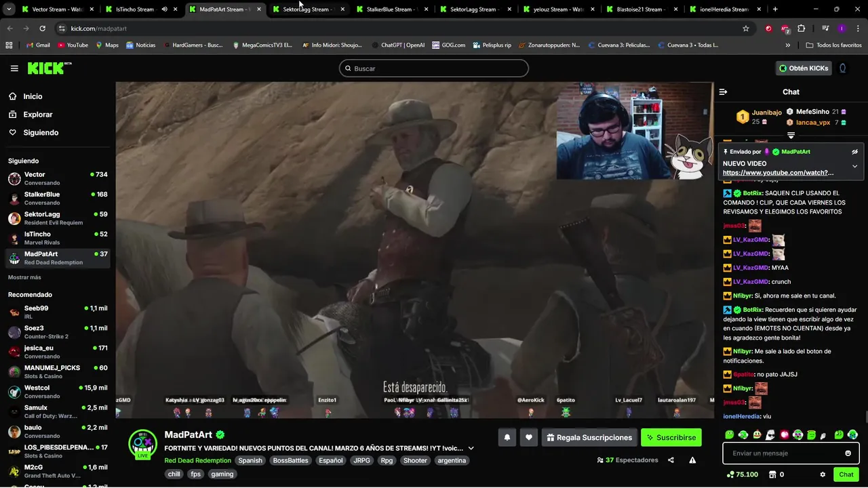Click the KICK logo
Screen dimensions: 868x488
49,68
